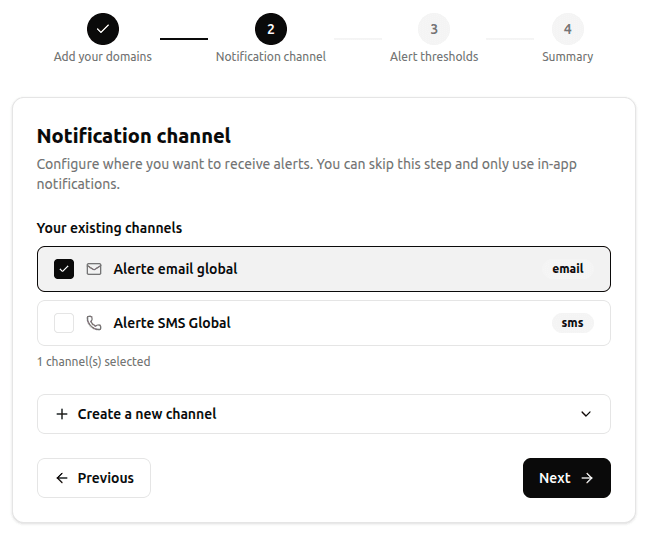Click the envelope icon for the email channel
653x534 pixels.
94,269
